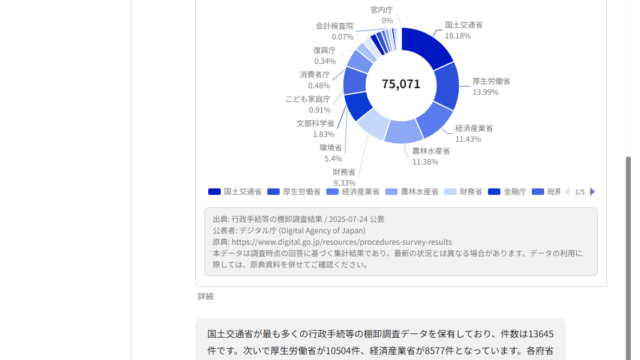Toggle 国土交通省 legend entry

pos(235,192)
